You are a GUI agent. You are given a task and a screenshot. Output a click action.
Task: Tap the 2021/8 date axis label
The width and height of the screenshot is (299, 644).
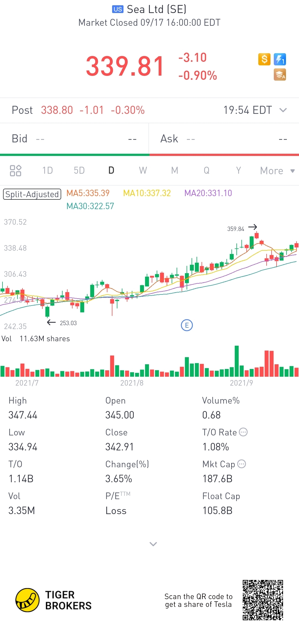pyautogui.click(x=132, y=383)
